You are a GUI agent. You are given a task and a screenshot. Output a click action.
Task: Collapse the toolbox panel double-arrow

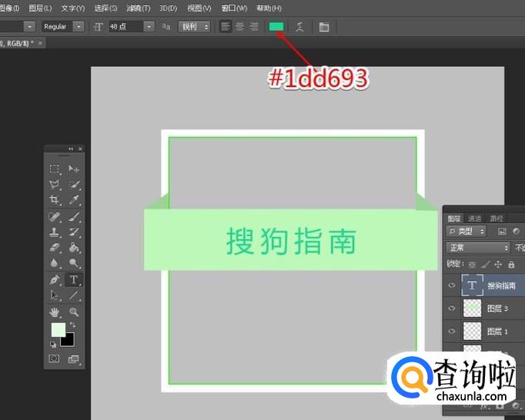tap(71, 149)
